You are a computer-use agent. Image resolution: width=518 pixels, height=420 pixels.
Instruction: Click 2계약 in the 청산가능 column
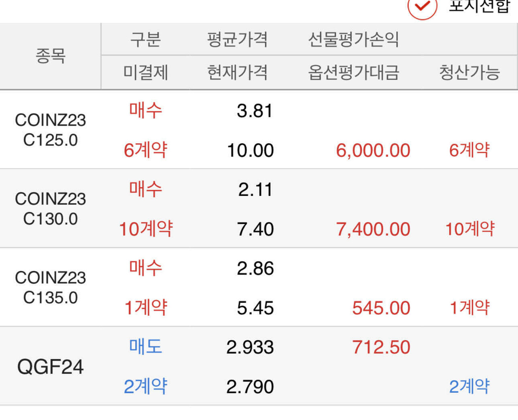point(469,386)
